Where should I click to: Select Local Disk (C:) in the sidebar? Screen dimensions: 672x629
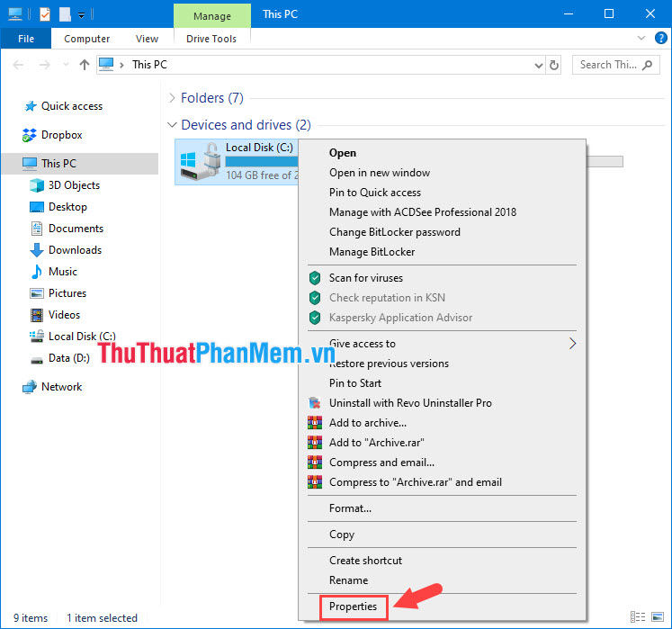pyautogui.click(x=82, y=337)
